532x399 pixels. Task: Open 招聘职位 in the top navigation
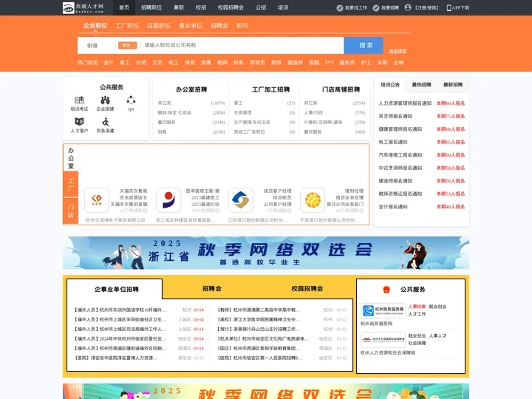151,7
